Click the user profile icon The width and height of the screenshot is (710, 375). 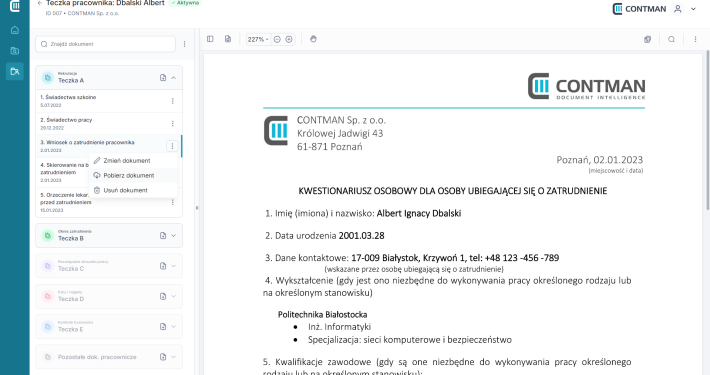click(x=677, y=9)
